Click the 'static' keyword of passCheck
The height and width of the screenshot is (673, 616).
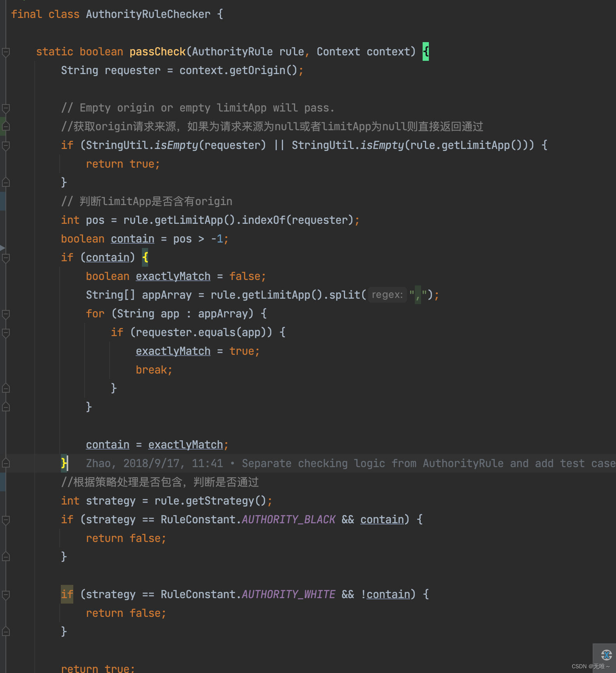[x=55, y=51]
